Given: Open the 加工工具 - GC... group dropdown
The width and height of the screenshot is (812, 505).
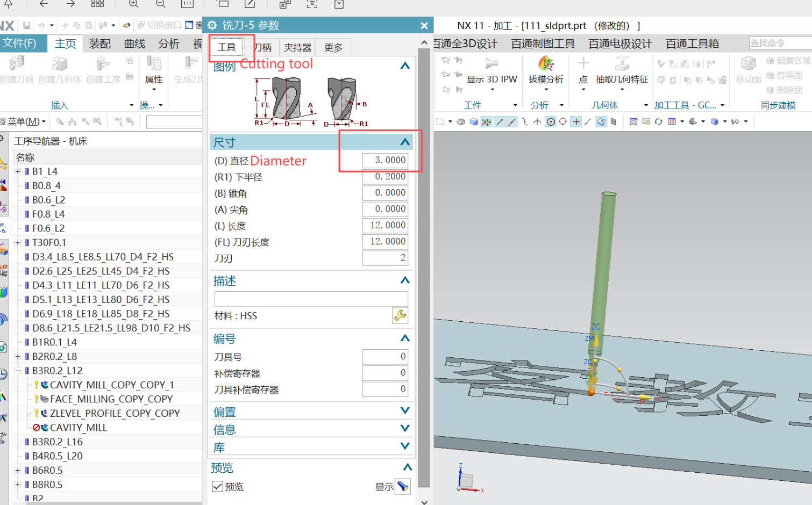Looking at the screenshot, I should pos(722,105).
